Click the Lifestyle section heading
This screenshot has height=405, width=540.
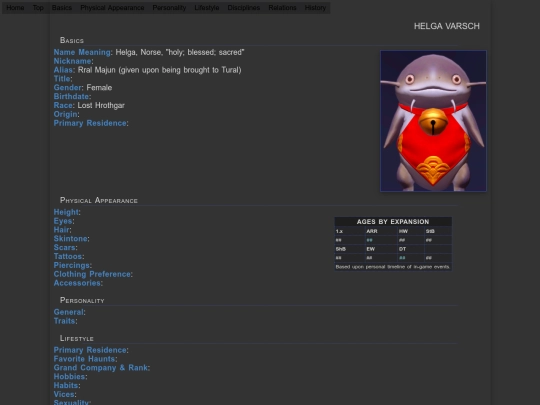77,338
